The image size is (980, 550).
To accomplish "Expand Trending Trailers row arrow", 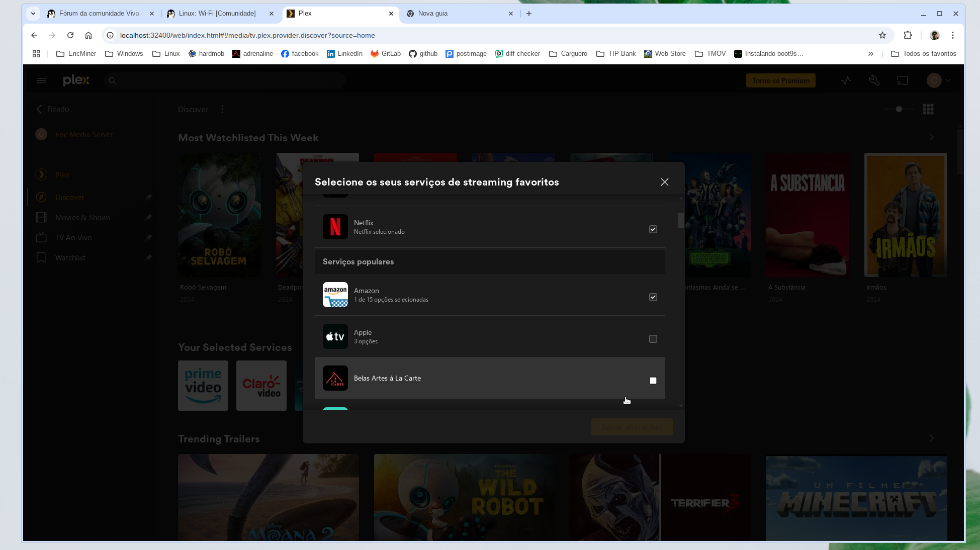I will click(932, 438).
